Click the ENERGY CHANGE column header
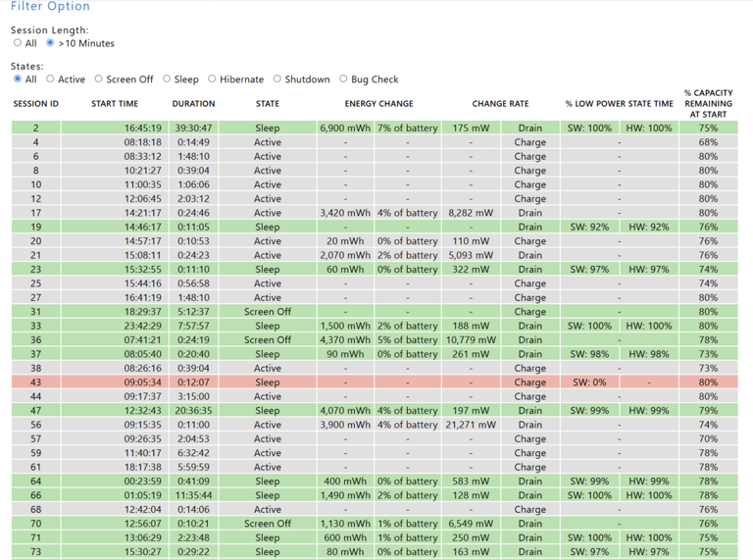This screenshot has width=753, height=560. tap(378, 104)
